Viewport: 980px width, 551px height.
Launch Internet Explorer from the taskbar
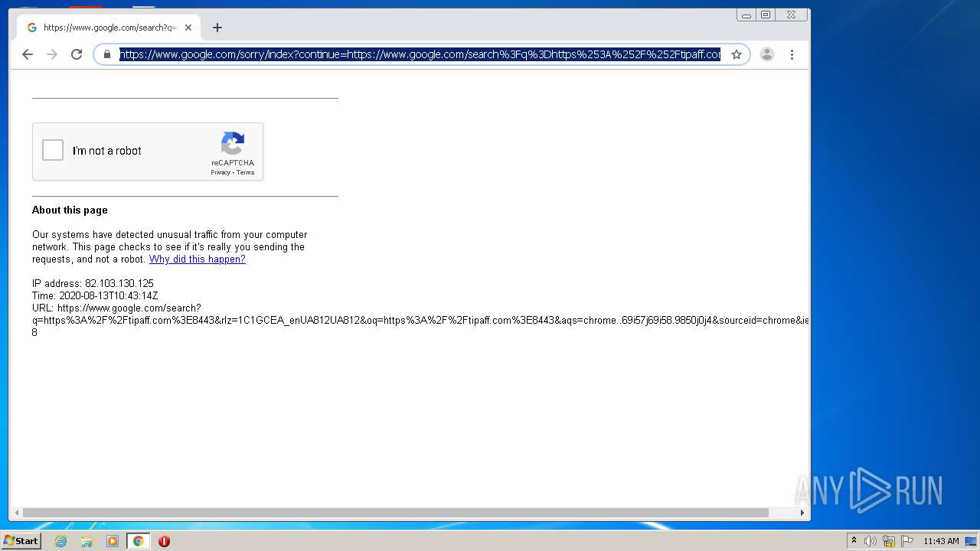pos(61,541)
